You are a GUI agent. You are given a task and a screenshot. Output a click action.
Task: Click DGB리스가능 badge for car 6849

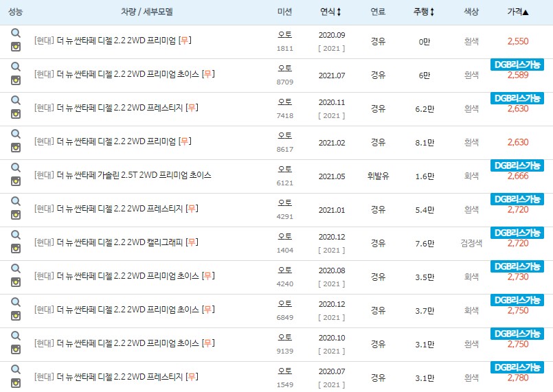click(x=517, y=300)
